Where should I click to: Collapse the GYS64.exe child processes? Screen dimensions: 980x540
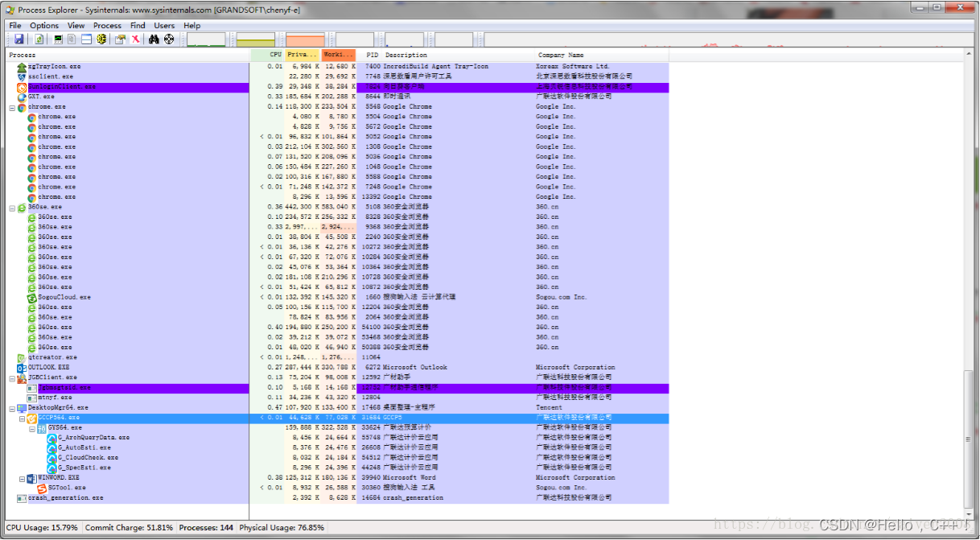point(32,427)
